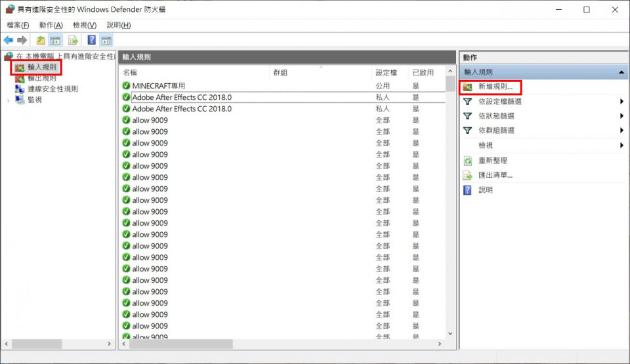Click the Forward arrow toolbar icon
The height and width of the screenshot is (364, 630).
(22, 40)
